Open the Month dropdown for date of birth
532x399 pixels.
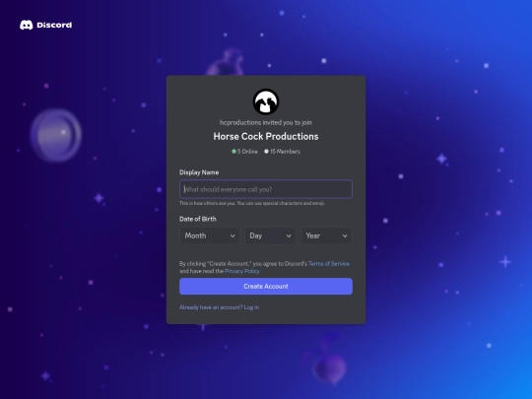coord(210,235)
